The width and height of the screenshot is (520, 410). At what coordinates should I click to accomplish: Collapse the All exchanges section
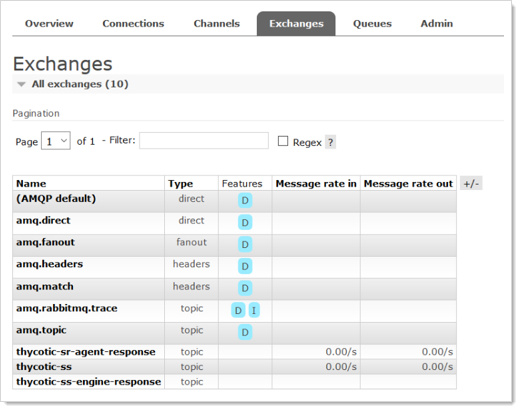click(74, 84)
